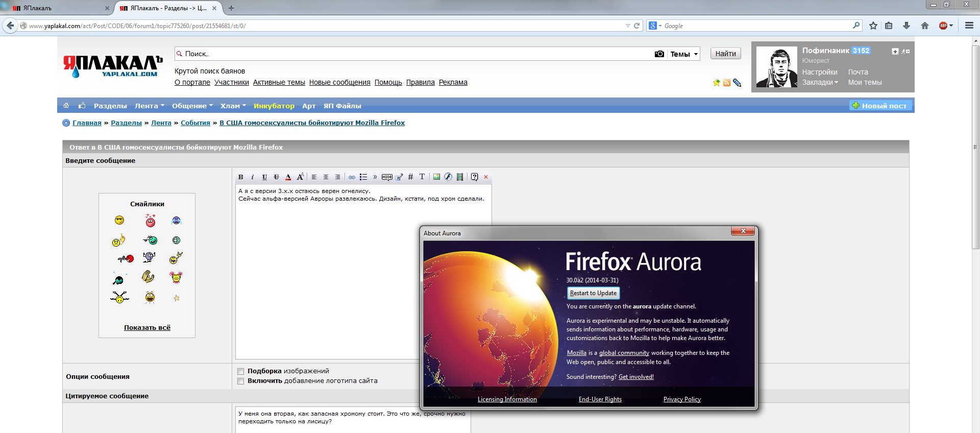Align message text to the right
Screen dimensions: 980x433
[337, 177]
